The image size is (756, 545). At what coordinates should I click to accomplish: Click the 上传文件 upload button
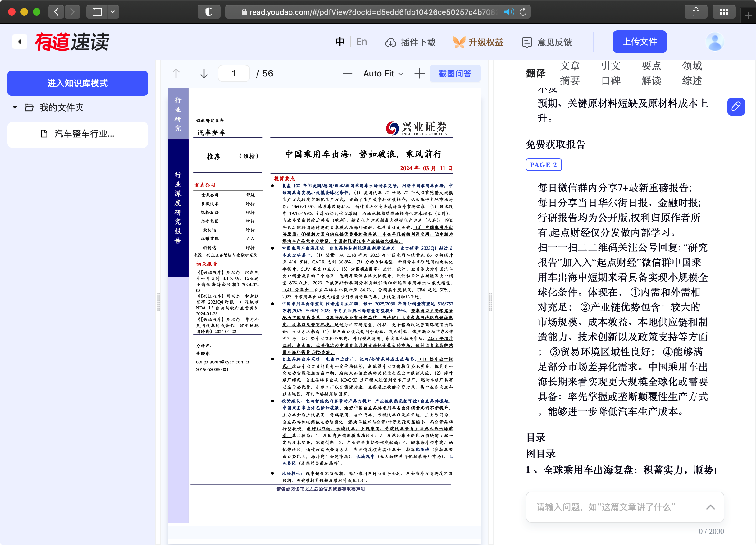tap(639, 41)
